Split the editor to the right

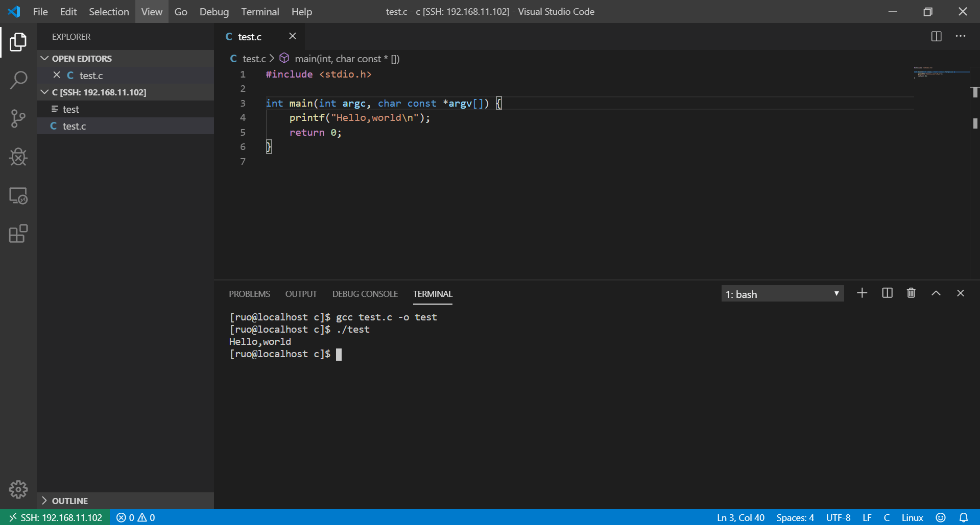click(936, 36)
